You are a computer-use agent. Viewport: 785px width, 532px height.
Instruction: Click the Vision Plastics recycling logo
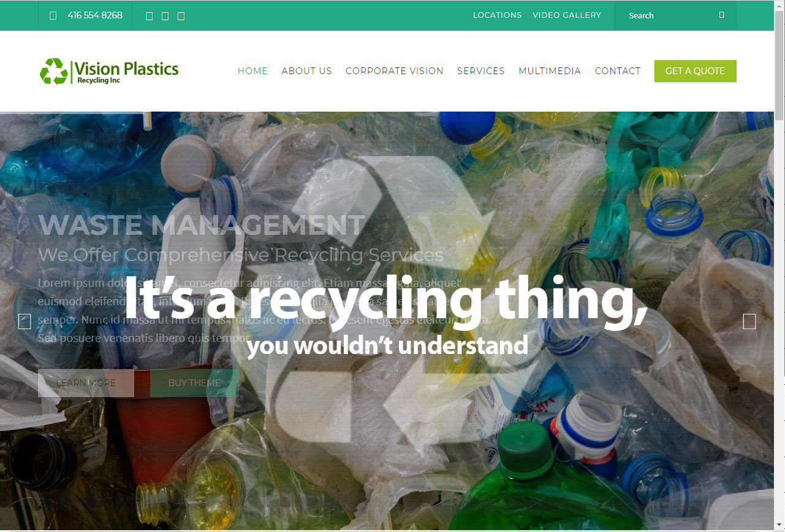109,71
